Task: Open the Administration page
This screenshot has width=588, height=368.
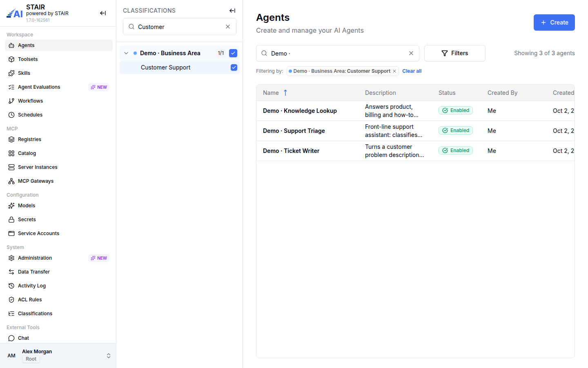Action: coord(59,258)
